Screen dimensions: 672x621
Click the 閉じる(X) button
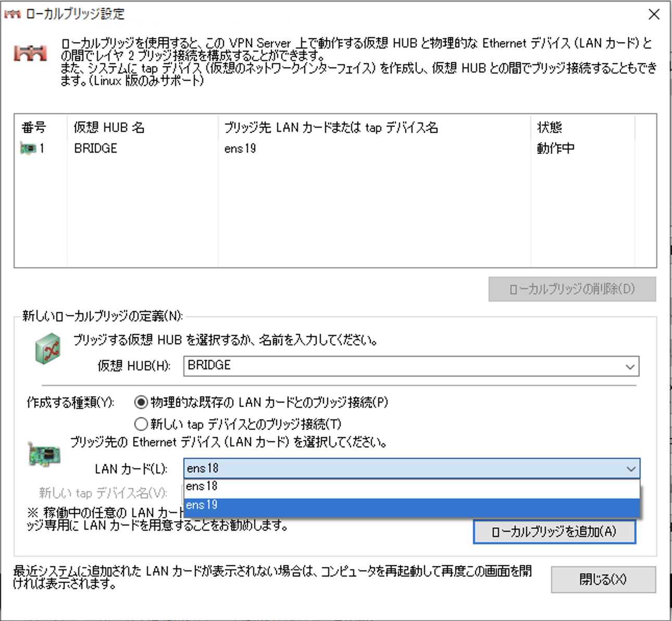pyautogui.click(x=603, y=579)
